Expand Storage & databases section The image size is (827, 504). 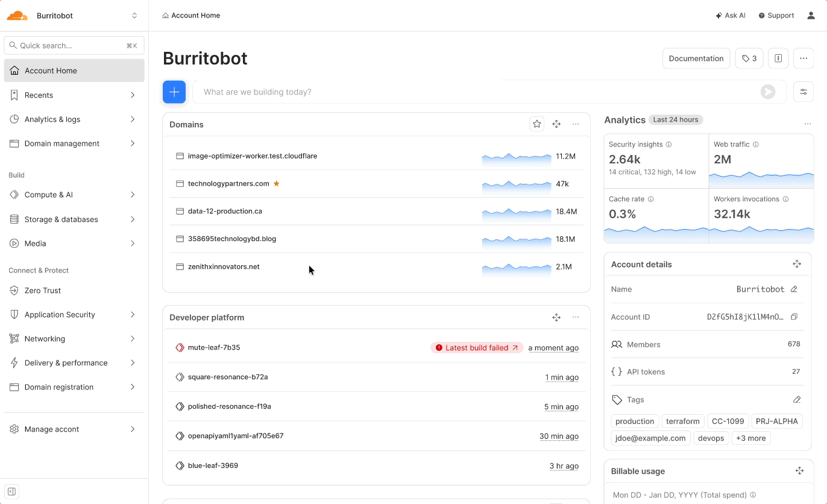pos(74,219)
